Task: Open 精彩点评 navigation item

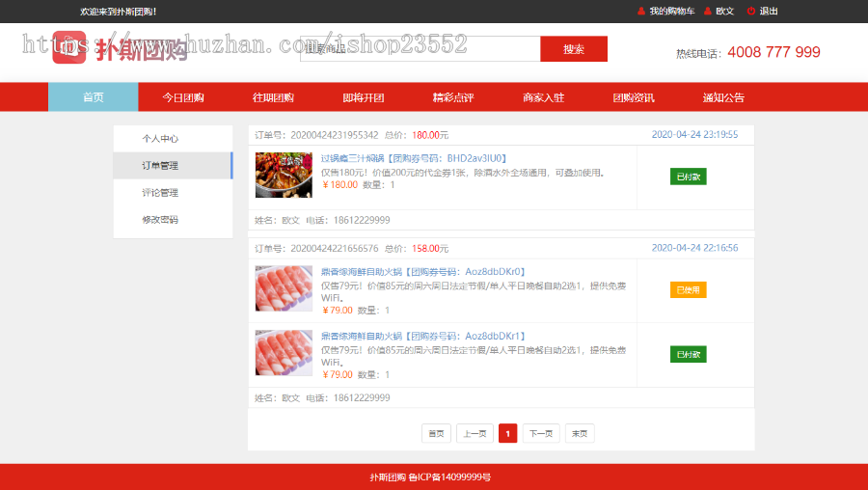Action: pyautogui.click(x=453, y=97)
